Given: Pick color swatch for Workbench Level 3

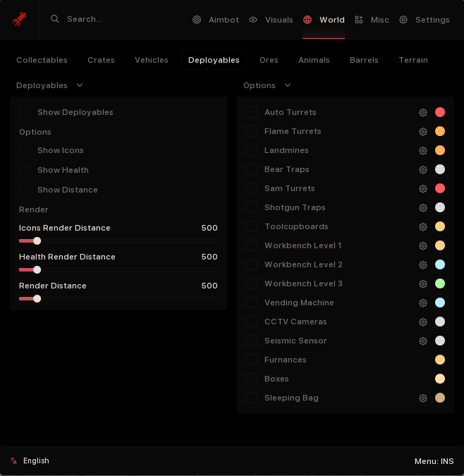Looking at the screenshot, I should point(440,283).
